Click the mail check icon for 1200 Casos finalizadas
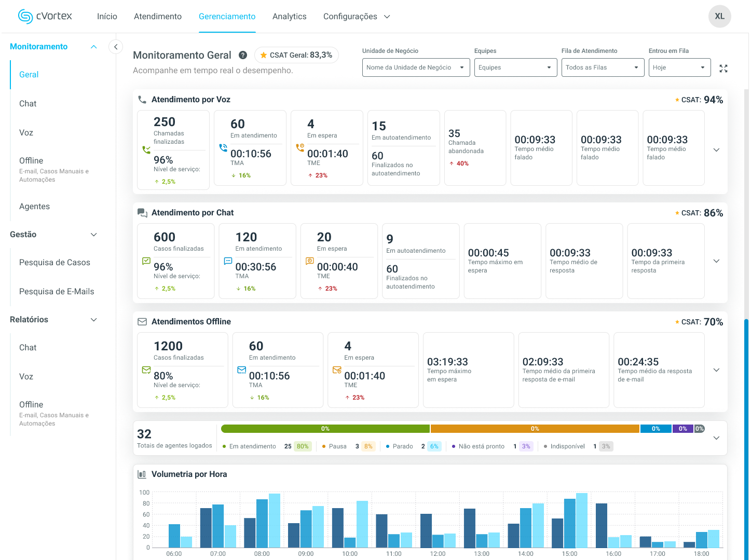The height and width of the screenshot is (560, 751). 146,370
